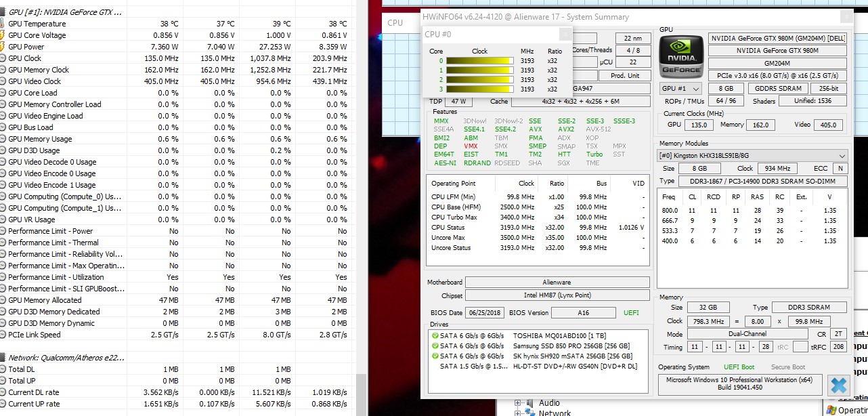Image resolution: width=868 pixels, height=416 pixels.
Task: Click the Core 0 clock bar
Action: click(479, 60)
